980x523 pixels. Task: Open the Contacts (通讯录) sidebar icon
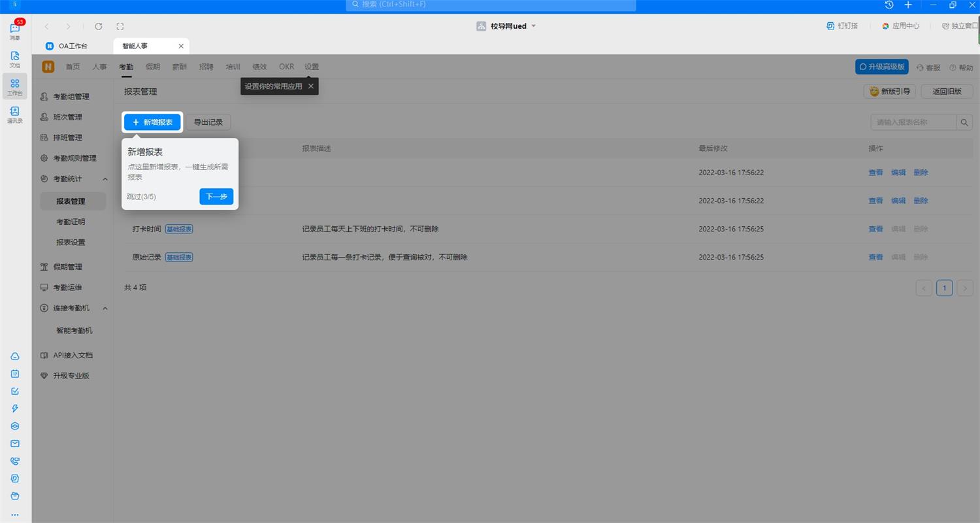point(15,114)
